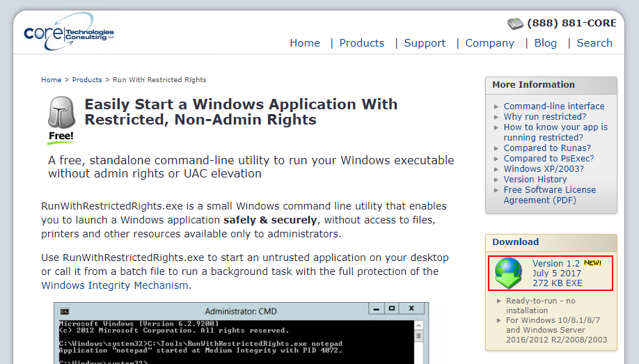Viewport: 639px width, 364px height.
Task: Click the knight helmet product icon
Action: tap(61, 112)
